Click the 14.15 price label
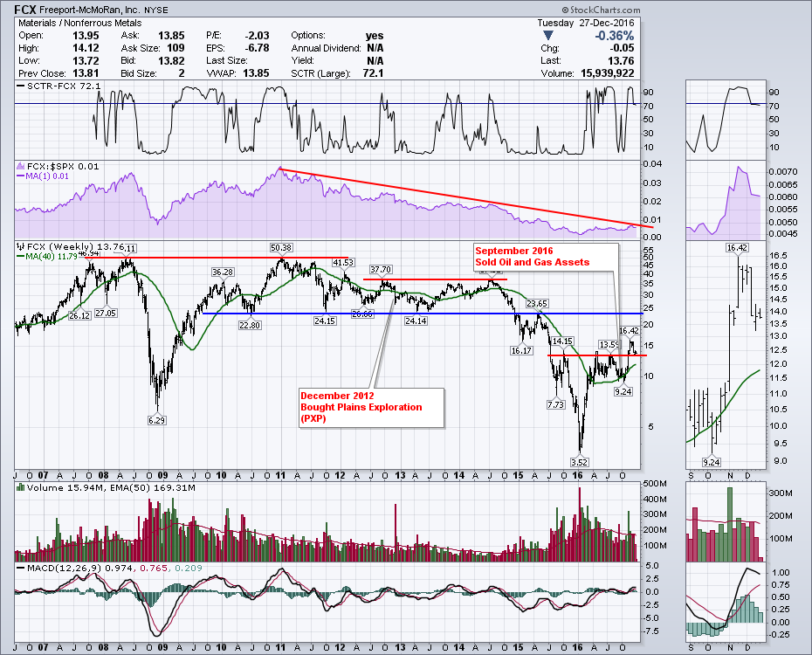812x655 pixels. pyautogui.click(x=562, y=341)
